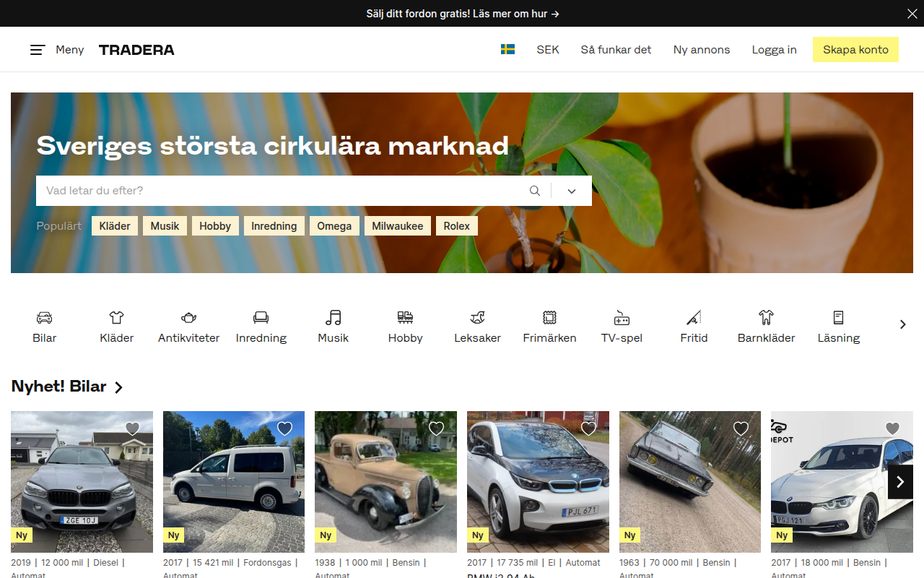924x578 pixels.
Task: Click the TRADERA logo
Action: pyautogui.click(x=136, y=50)
